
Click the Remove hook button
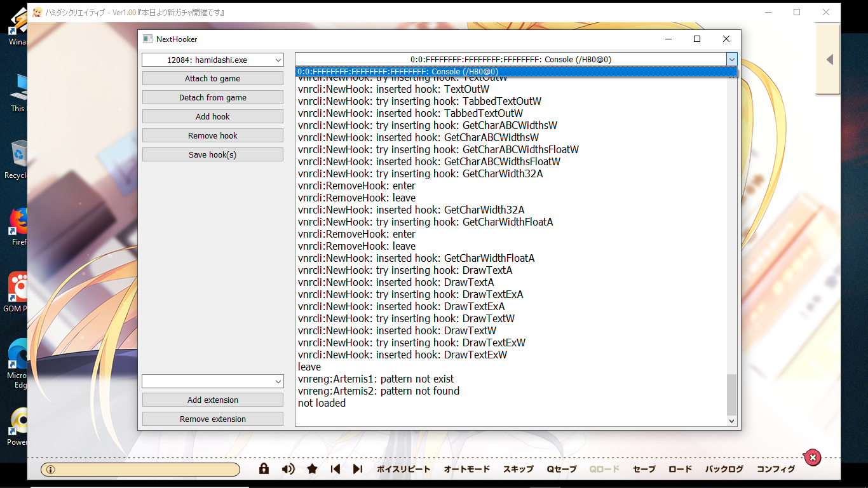point(213,136)
